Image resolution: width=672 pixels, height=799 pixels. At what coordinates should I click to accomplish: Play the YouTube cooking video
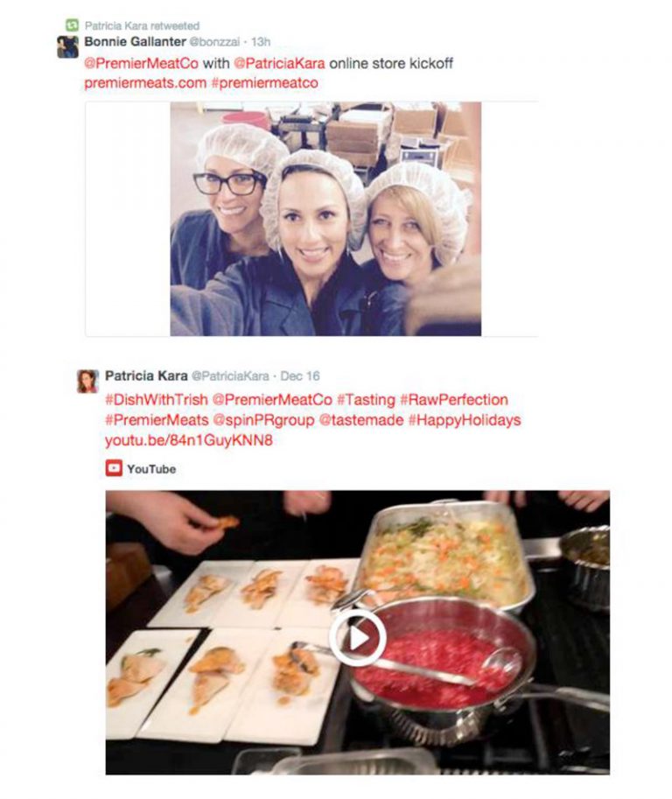pos(358,638)
